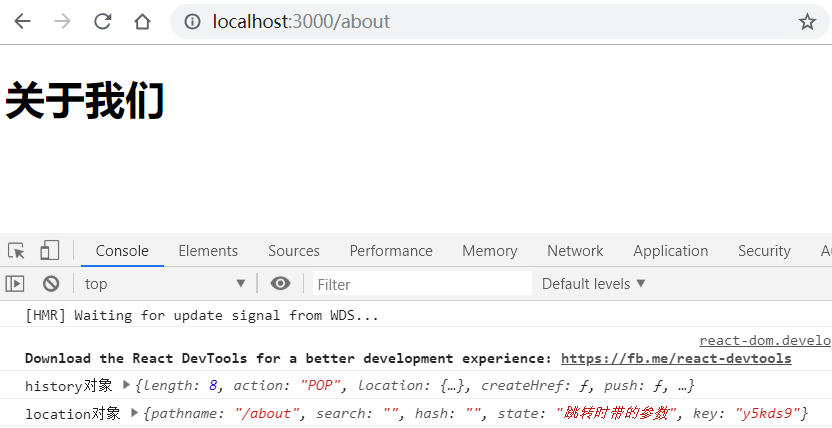Image resolution: width=832 pixels, height=428 pixels.
Task: Create a live expression with eye icon
Action: click(280, 283)
